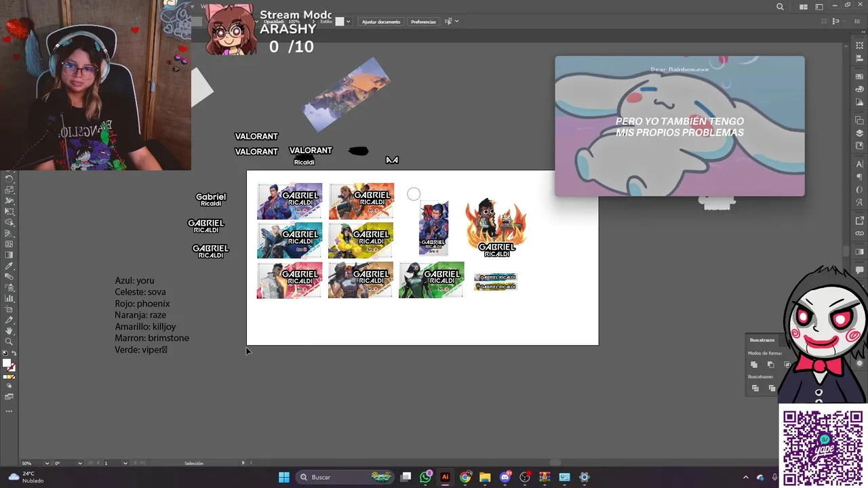The width and height of the screenshot is (868, 488).
Task: Click the 'Marron: brimstone' text line
Action: [x=152, y=338]
